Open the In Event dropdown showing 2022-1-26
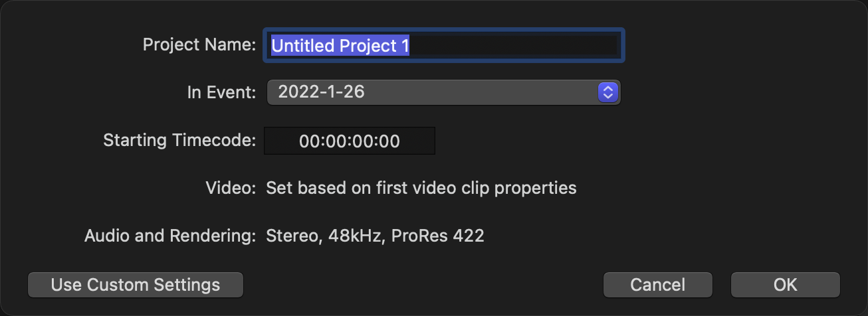The height and width of the screenshot is (316, 868). pos(443,92)
